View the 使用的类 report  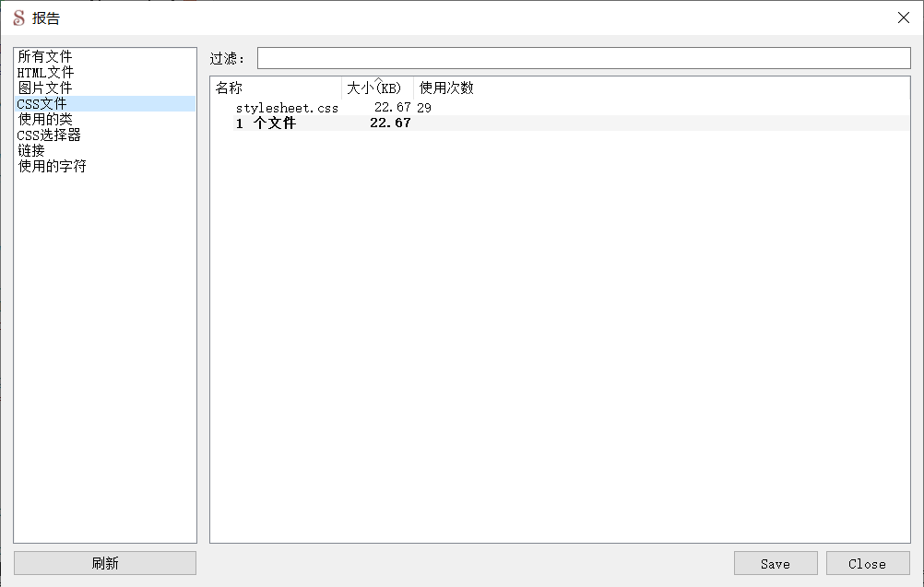(44, 119)
